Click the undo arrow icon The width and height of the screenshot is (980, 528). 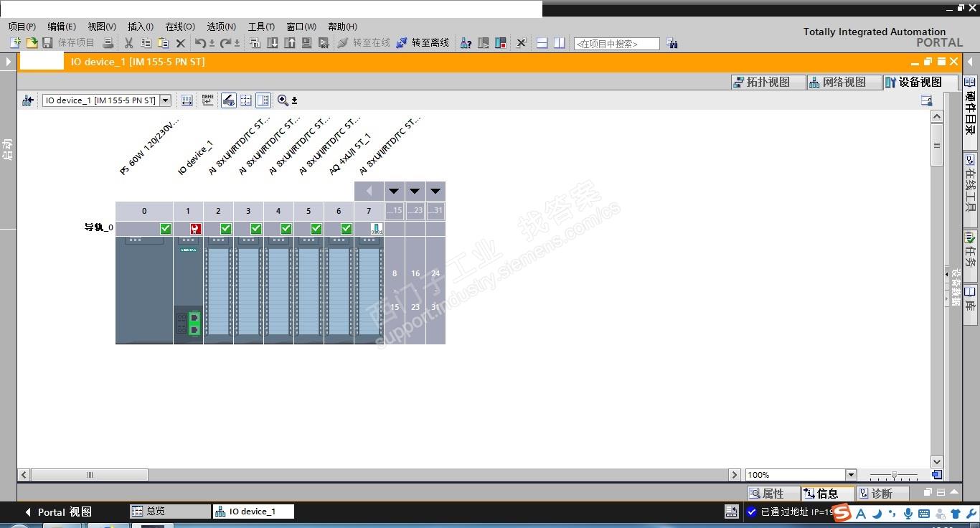201,43
